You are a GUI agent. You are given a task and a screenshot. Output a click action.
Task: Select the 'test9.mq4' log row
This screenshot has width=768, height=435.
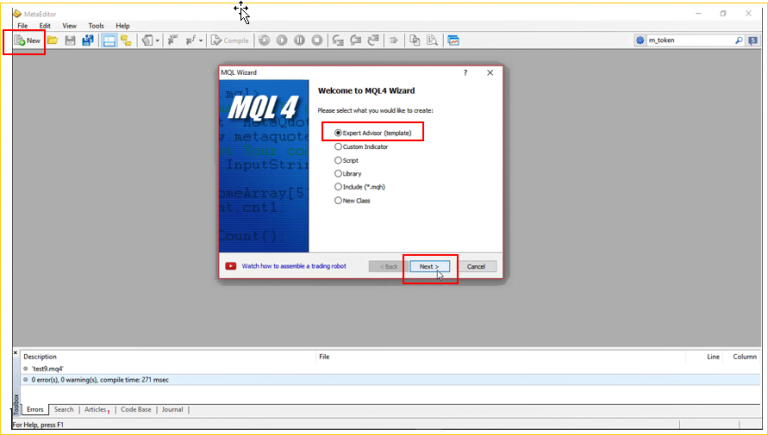click(x=390, y=368)
